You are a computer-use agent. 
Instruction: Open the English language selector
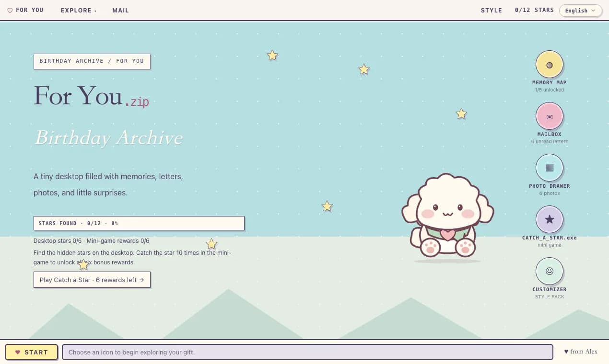click(580, 11)
